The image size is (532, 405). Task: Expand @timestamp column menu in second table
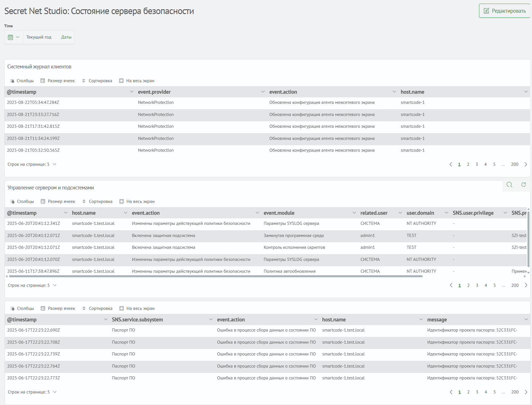[x=66, y=213]
